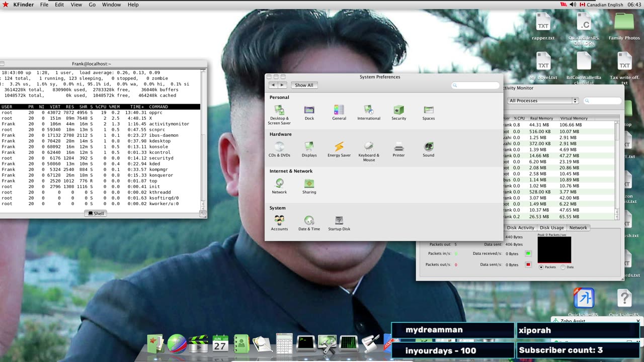Select the Packets radio button
The height and width of the screenshot is (362, 644).
point(541,267)
